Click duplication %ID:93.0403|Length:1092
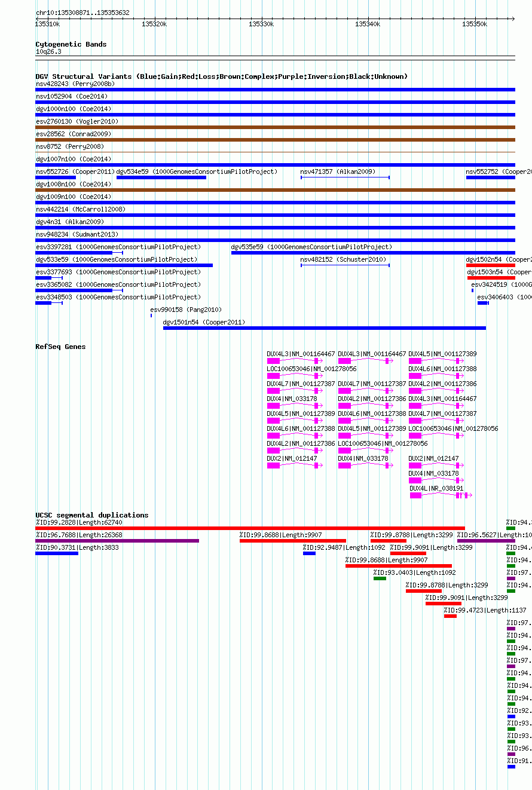 point(414,572)
